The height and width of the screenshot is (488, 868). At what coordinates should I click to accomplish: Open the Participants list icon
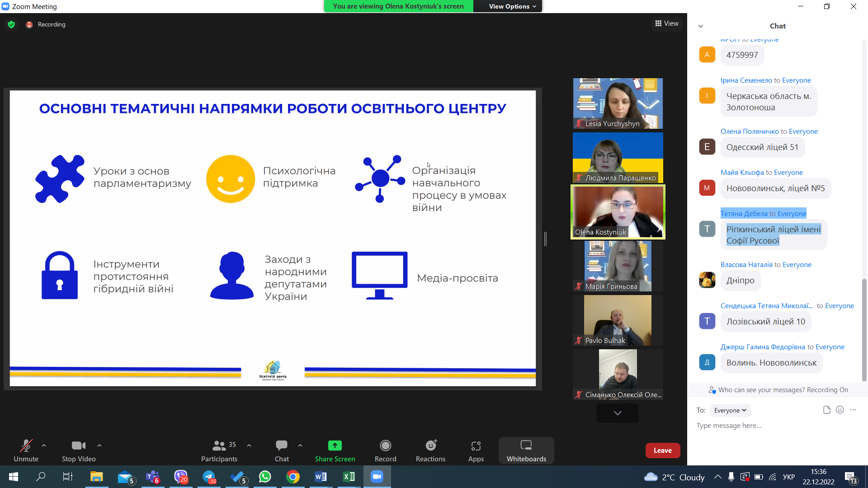click(x=219, y=446)
